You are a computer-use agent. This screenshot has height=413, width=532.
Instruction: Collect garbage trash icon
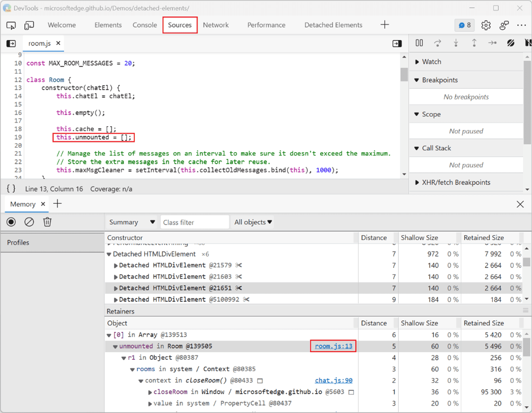click(47, 222)
